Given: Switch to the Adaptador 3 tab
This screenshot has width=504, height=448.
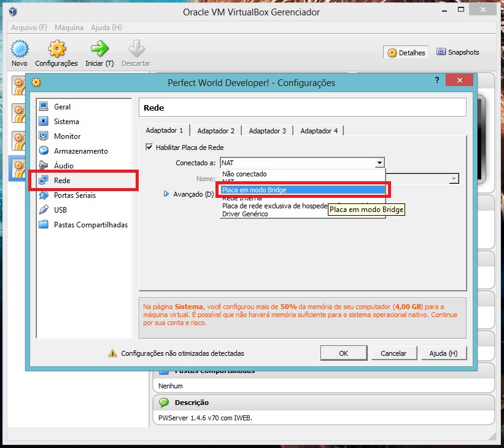Looking at the screenshot, I should (267, 131).
